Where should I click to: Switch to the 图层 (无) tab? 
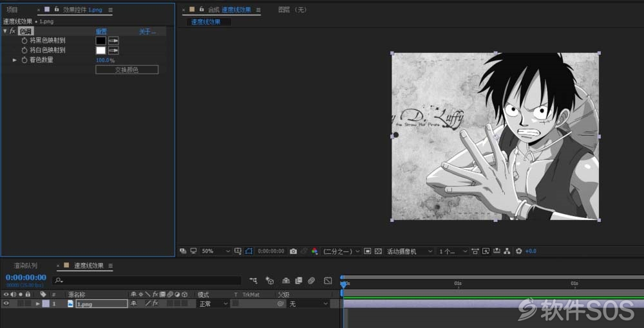(x=292, y=10)
